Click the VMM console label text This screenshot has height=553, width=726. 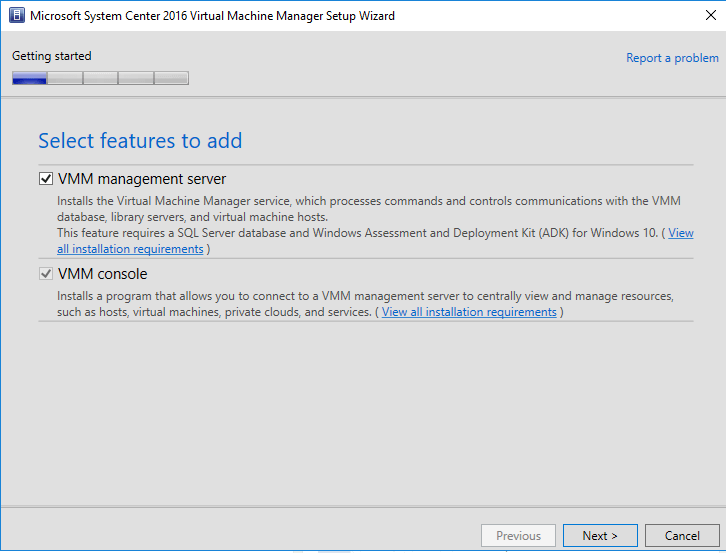point(102,274)
